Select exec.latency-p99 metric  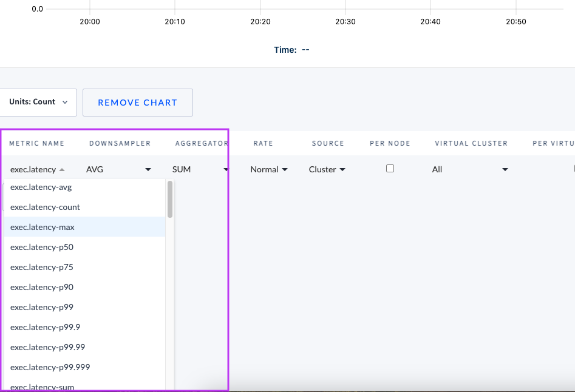pos(40,307)
